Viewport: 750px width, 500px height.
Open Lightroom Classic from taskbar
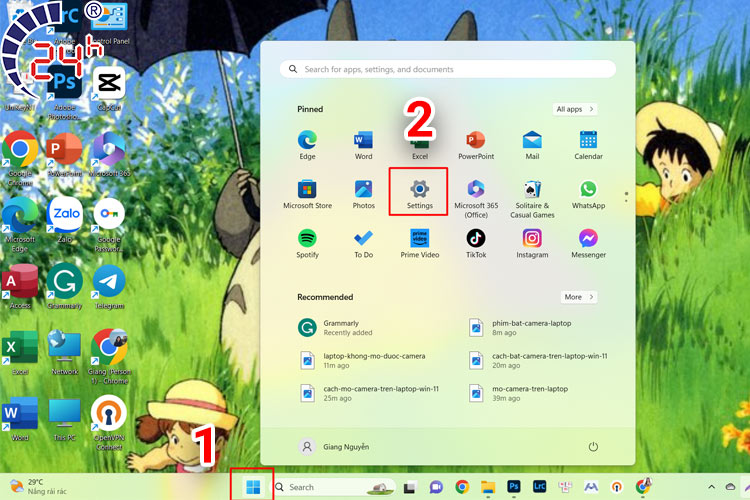click(540, 487)
